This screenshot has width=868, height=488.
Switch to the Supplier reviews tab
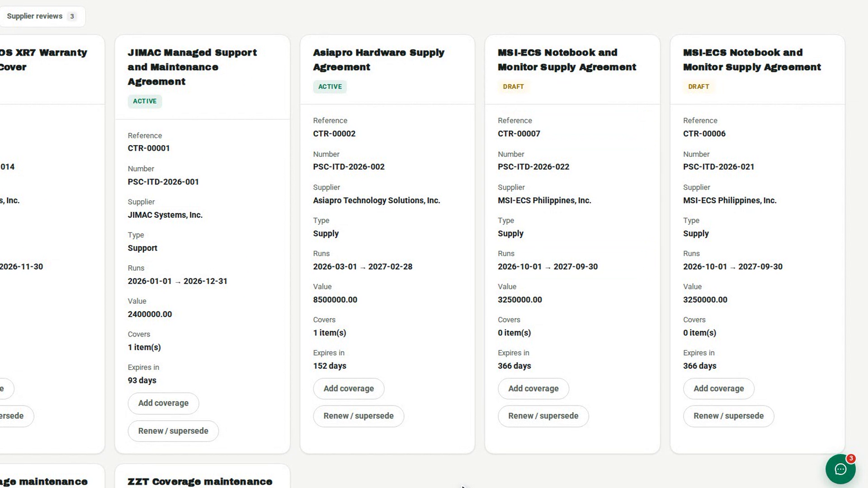click(x=42, y=16)
